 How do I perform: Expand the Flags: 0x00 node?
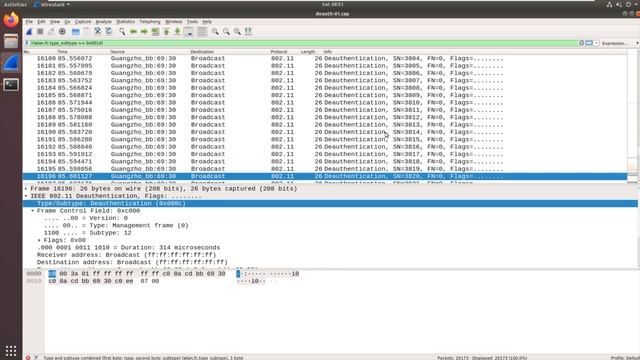click(39, 240)
